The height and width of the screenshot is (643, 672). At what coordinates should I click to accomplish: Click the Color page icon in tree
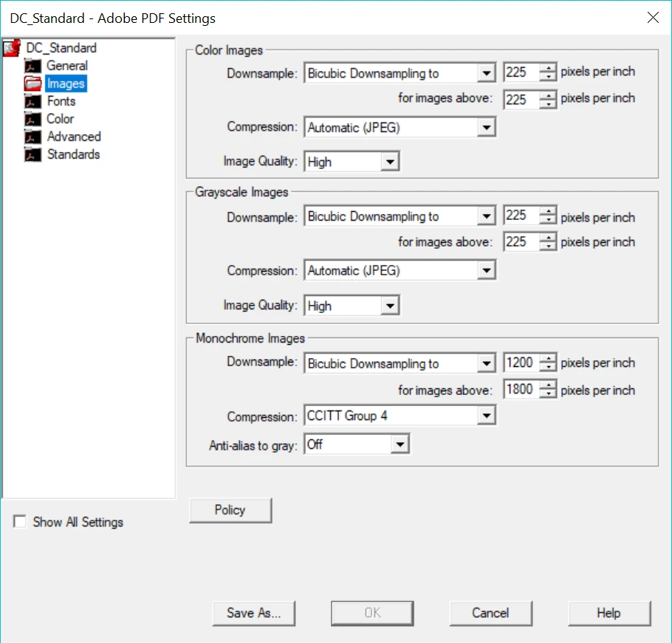pos(32,119)
